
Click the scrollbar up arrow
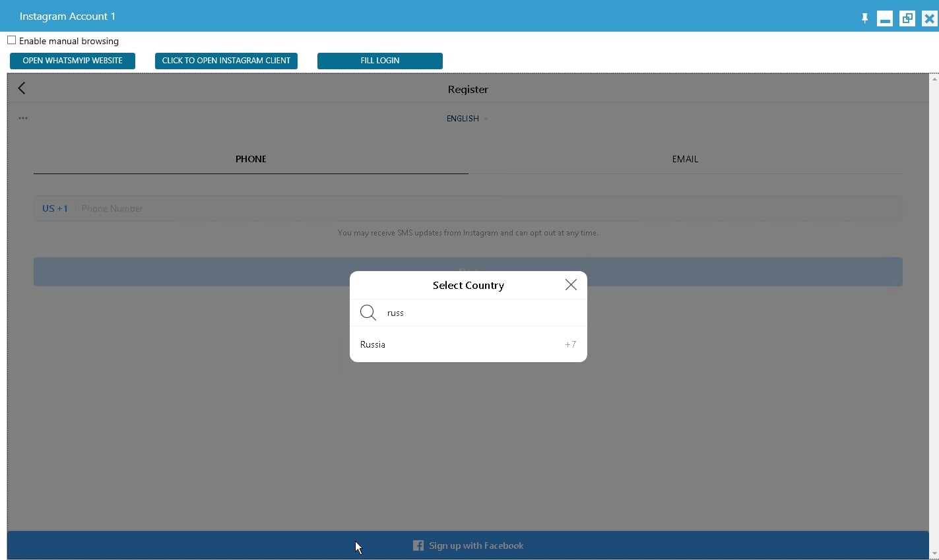pyautogui.click(x=934, y=78)
